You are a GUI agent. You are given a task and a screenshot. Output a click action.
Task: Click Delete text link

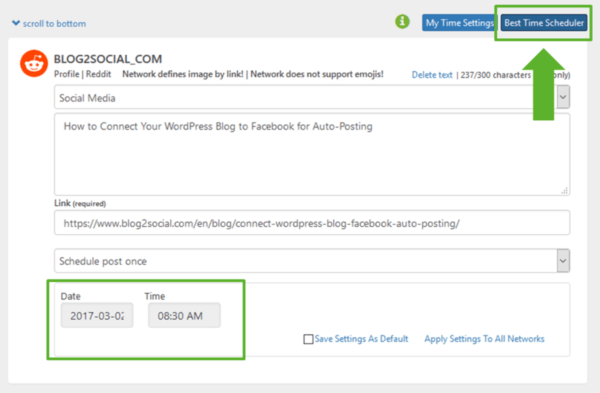[432, 75]
